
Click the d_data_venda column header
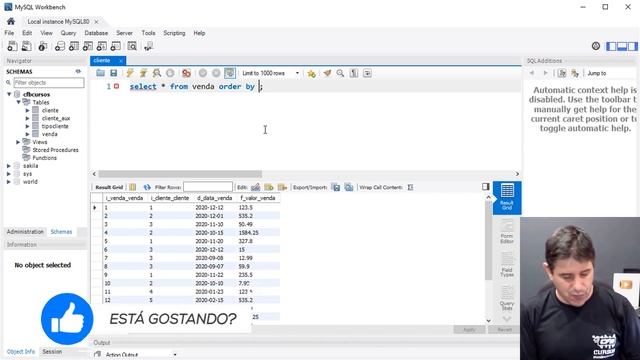(214, 198)
